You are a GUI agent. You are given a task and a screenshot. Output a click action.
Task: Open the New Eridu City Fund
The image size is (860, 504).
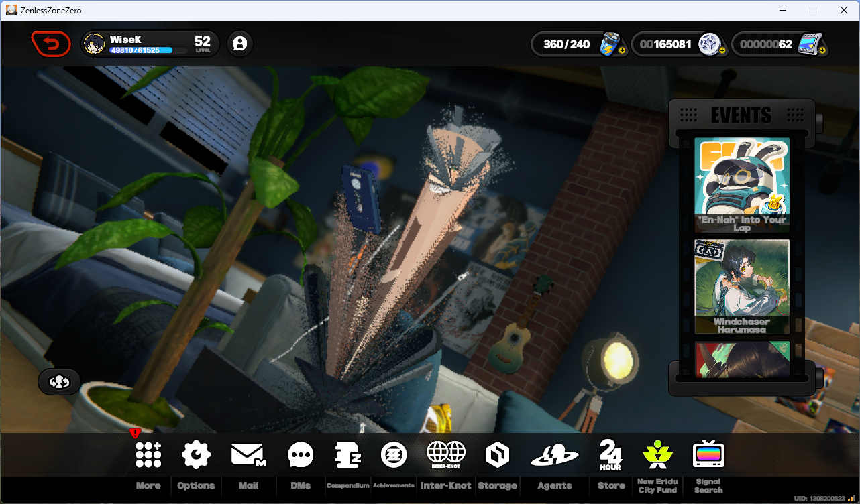coord(657,454)
